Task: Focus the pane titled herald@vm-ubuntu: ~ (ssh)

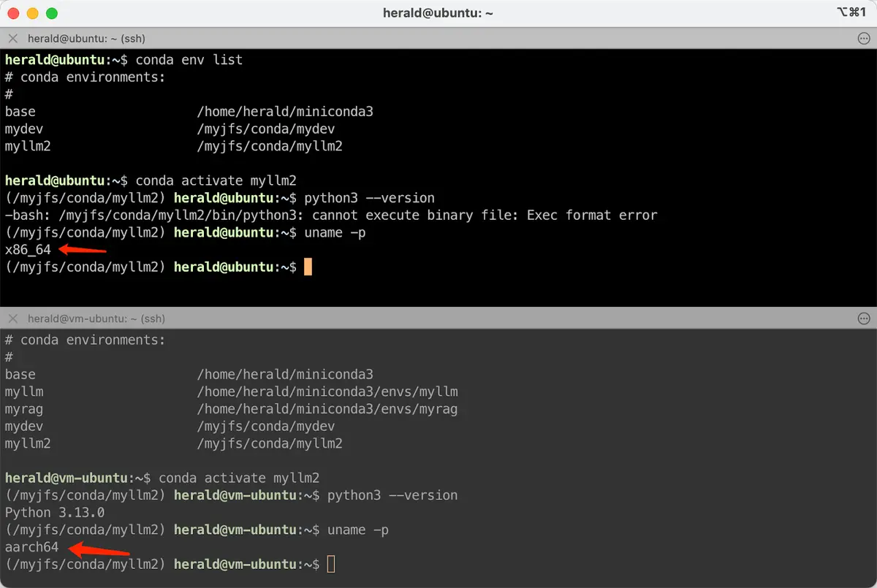Action: 96,318
